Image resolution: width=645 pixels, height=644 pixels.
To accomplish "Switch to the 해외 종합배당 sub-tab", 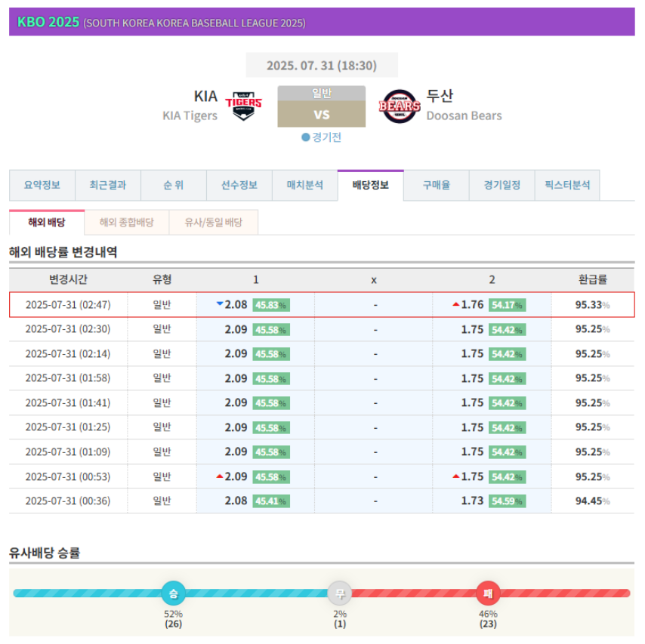I will point(127,223).
